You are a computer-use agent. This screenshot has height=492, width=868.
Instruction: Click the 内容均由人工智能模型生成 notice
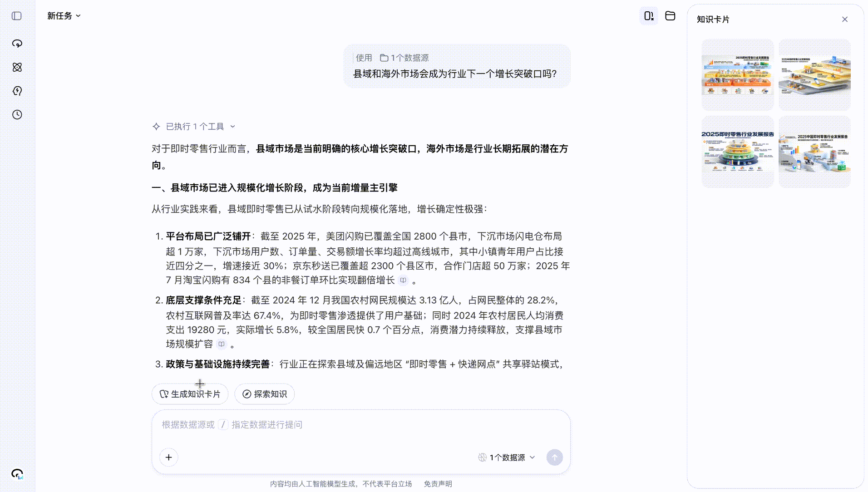[341, 484]
